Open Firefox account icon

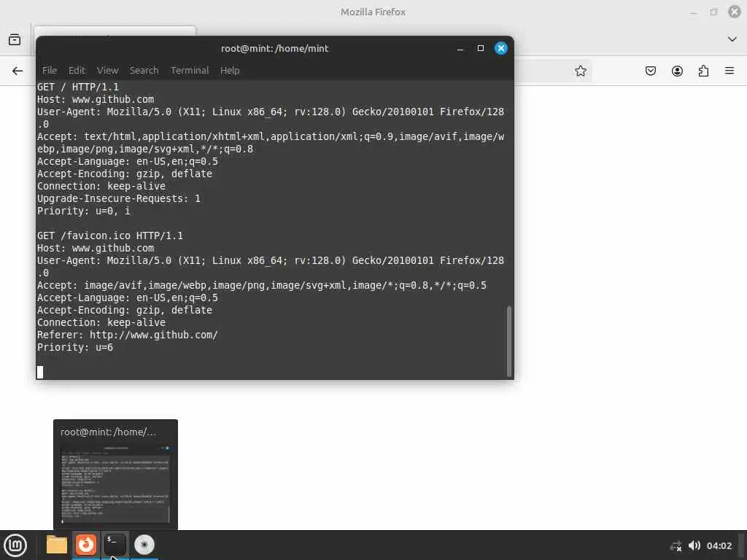pos(677,71)
